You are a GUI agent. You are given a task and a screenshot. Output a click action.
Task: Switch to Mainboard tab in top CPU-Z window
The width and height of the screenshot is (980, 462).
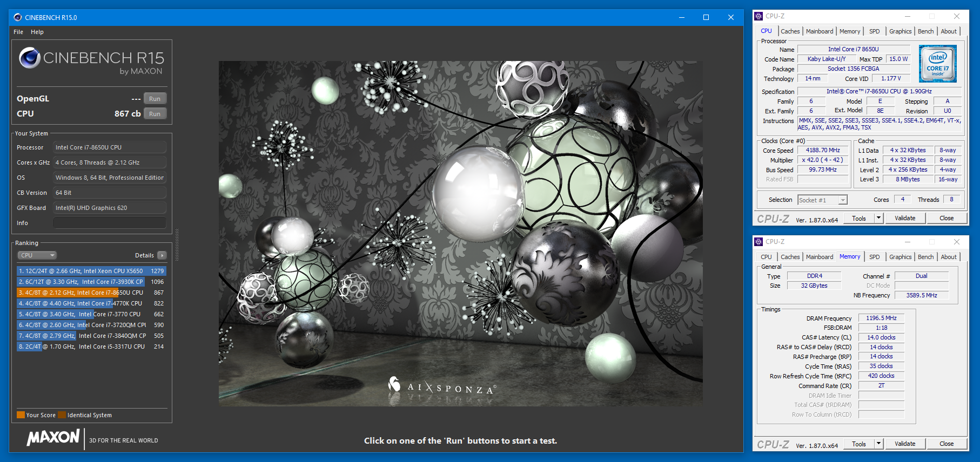[820, 31]
